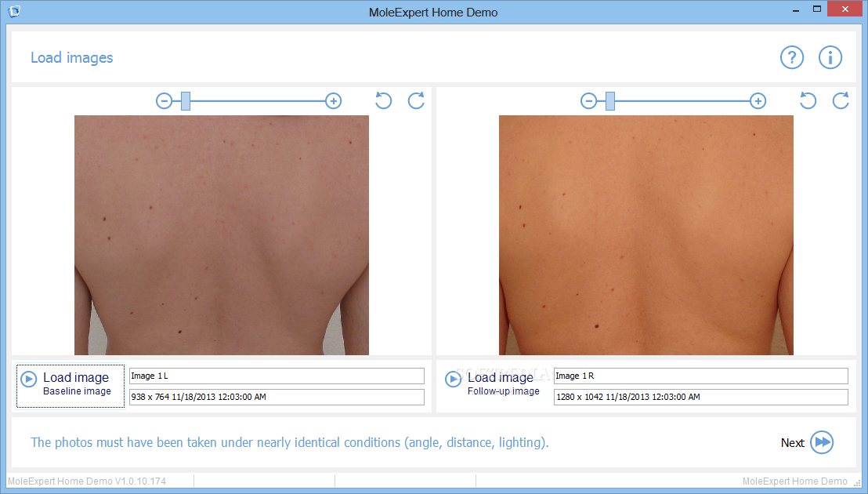Image resolution: width=868 pixels, height=494 pixels.
Task: Maximize the MoleExpert window
Action: pyautogui.click(x=817, y=9)
